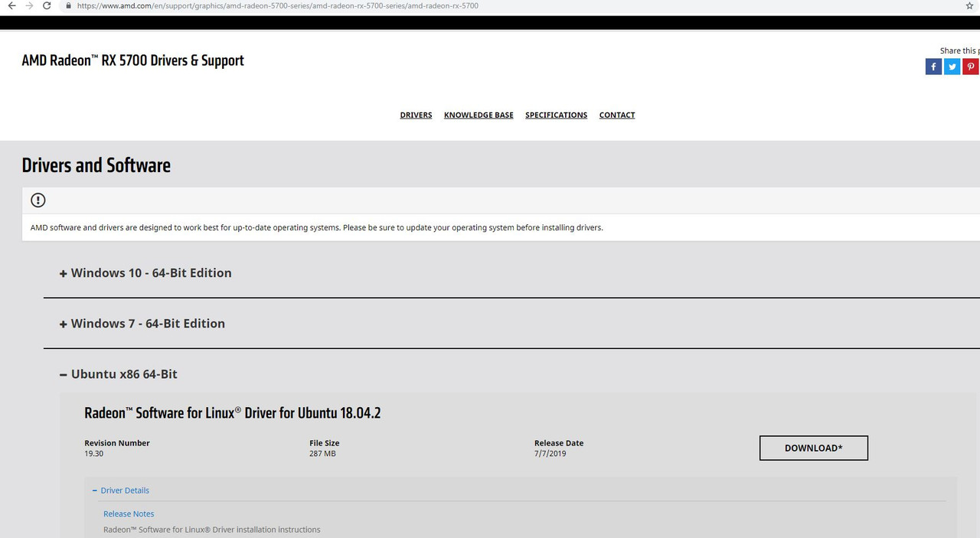980x538 pixels.
Task: Open the Release Notes link
Action: [x=129, y=514]
